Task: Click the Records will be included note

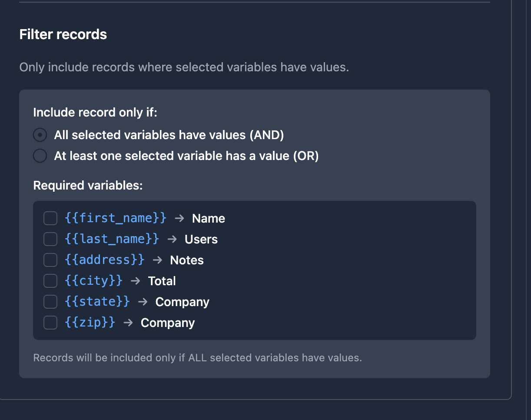Action: point(198,358)
